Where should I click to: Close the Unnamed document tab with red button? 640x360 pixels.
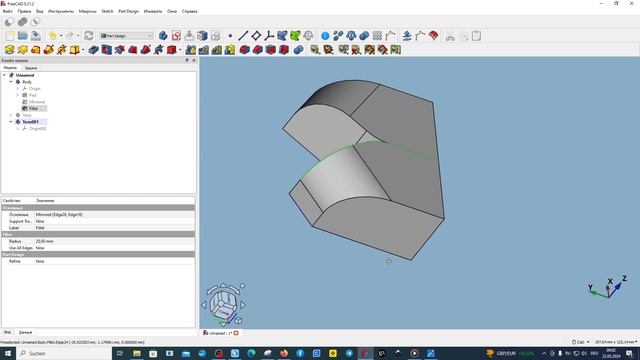pyautogui.click(x=236, y=333)
